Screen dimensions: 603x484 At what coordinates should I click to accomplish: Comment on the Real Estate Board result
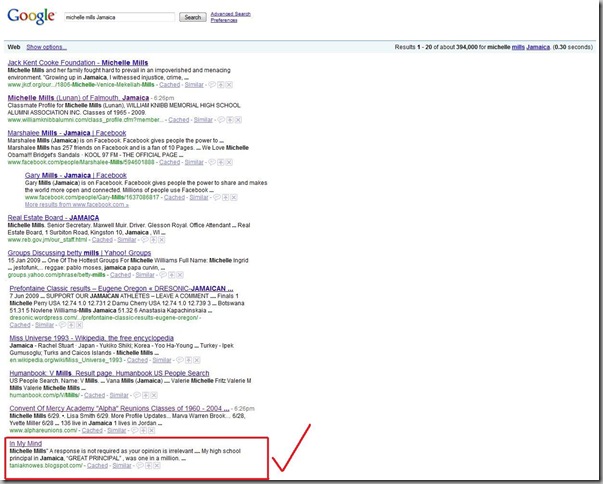(145, 240)
